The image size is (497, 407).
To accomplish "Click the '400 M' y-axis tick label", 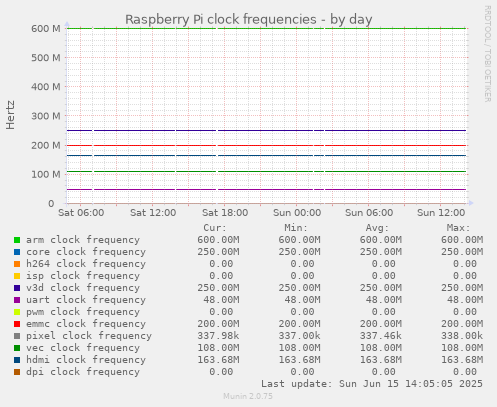I will 46,87.
